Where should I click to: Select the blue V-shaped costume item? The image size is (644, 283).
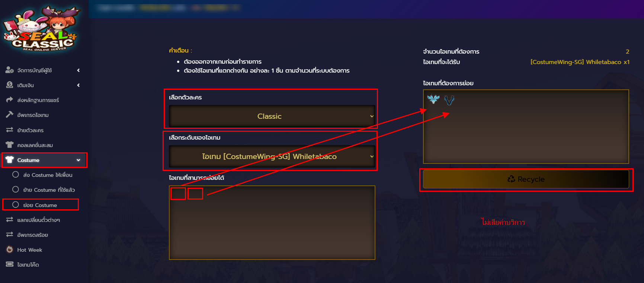coord(449,100)
